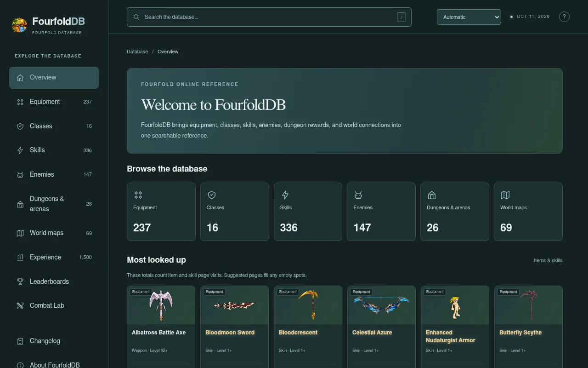Open help via question mark icon
The image size is (588, 368).
click(564, 17)
